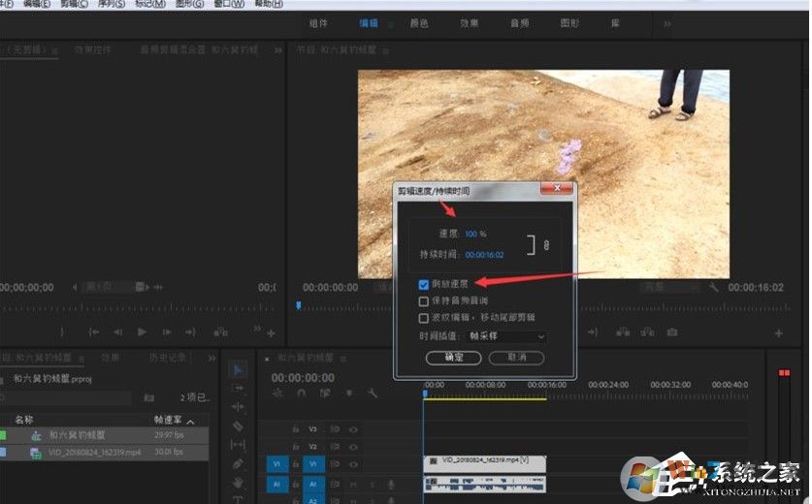Click the program monitor wrench settings icon
The width and height of the screenshot is (812, 504).
pos(714,288)
